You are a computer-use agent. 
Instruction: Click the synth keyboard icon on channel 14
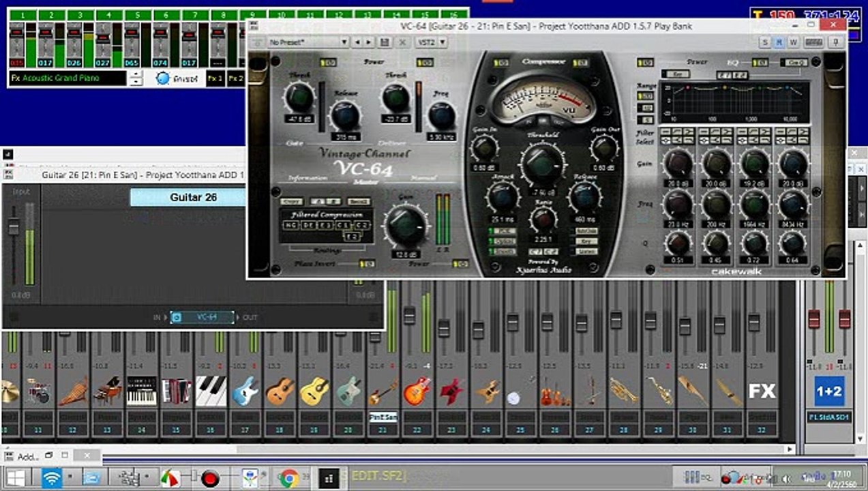pyautogui.click(x=142, y=391)
